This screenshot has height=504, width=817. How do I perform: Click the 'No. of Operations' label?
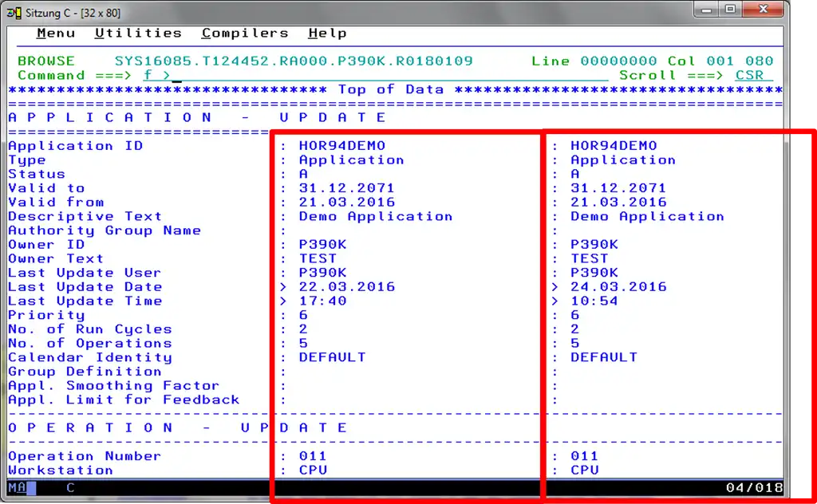89,343
